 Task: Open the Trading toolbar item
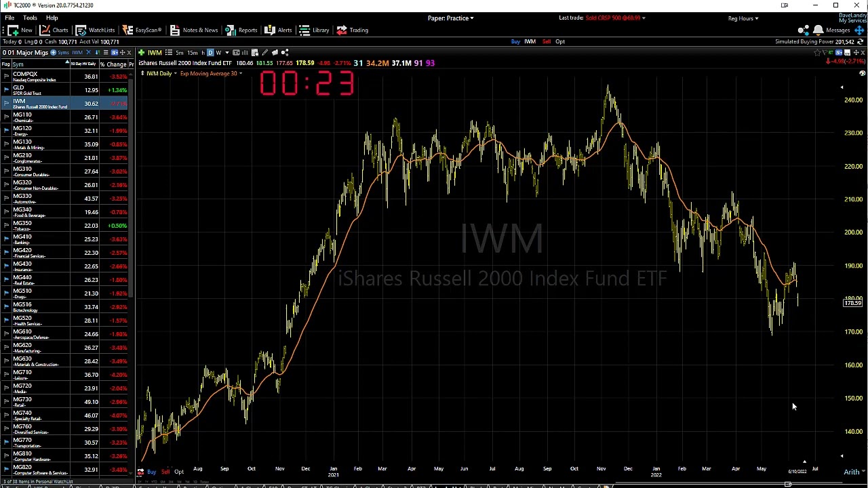pyautogui.click(x=353, y=30)
